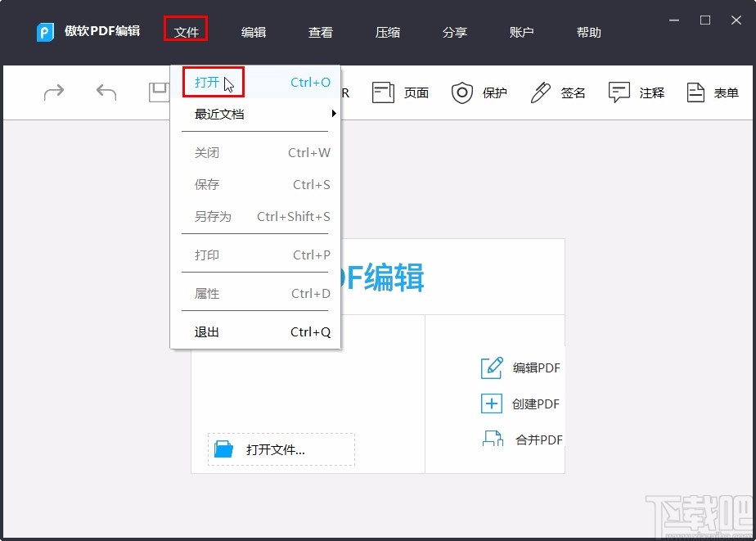Open the 帮助 menu
This screenshot has height=541, width=756.
[588, 33]
